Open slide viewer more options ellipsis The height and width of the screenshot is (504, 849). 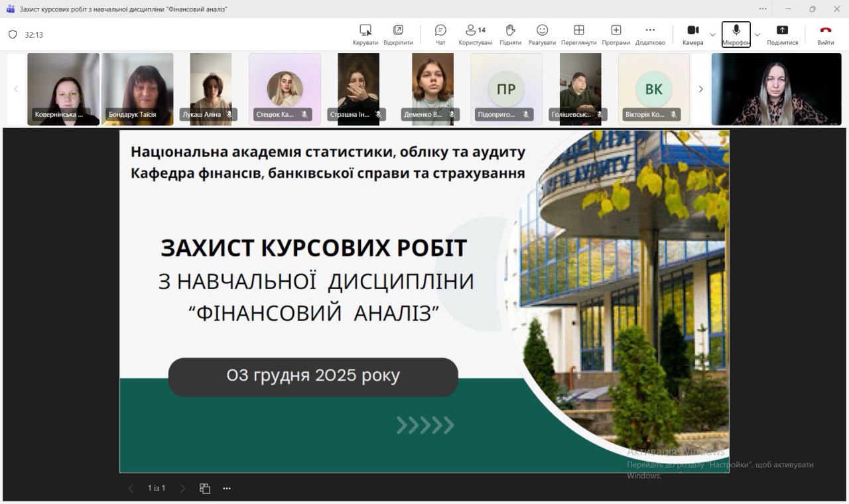(x=227, y=488)
